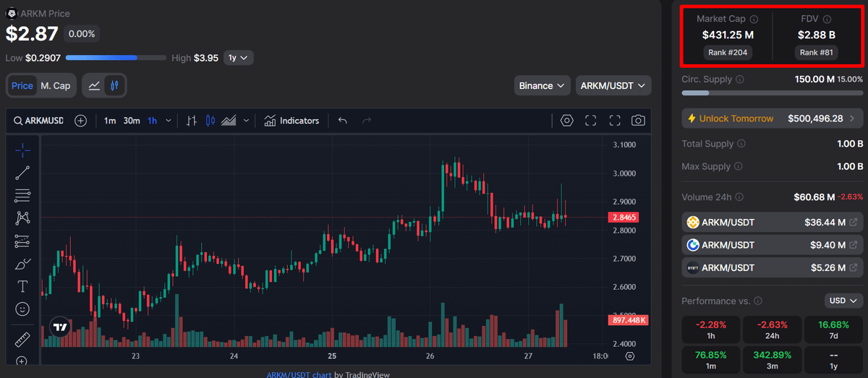
Task: Toggle chart to M. Cap mode
Action: pyautogui.click(x=56, y=85)
